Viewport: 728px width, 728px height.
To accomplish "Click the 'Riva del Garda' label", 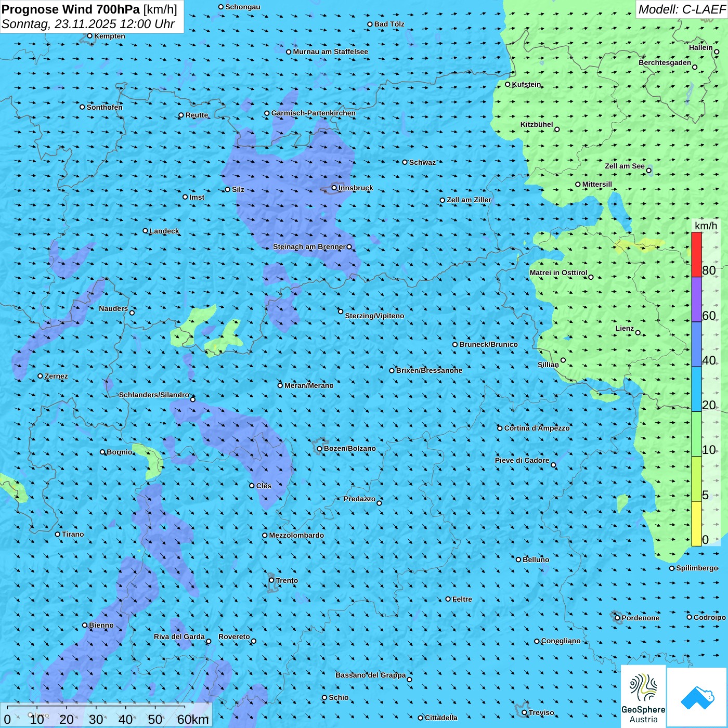I will pyautogui.click(x=179, y=636).
